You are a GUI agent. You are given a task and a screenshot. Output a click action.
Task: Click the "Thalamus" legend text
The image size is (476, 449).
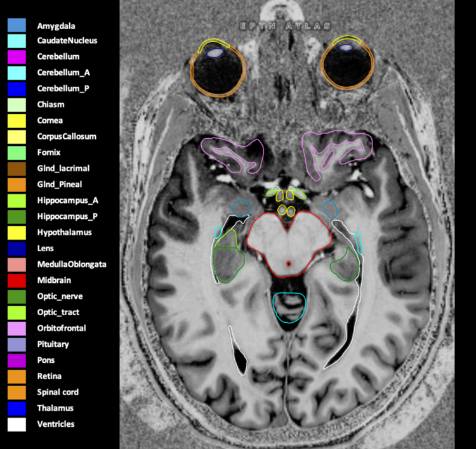tap(55, 408)
